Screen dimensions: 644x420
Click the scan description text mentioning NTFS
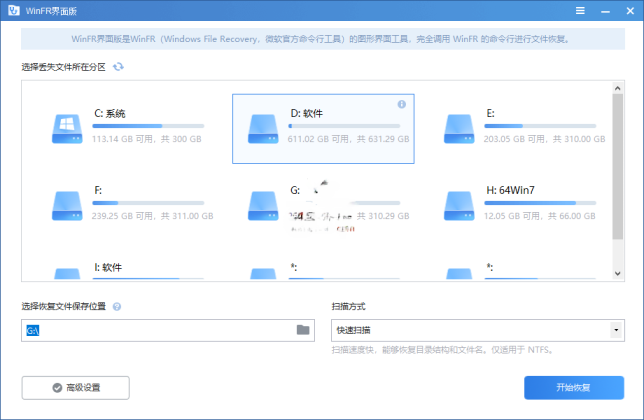[x=443, y=350]
